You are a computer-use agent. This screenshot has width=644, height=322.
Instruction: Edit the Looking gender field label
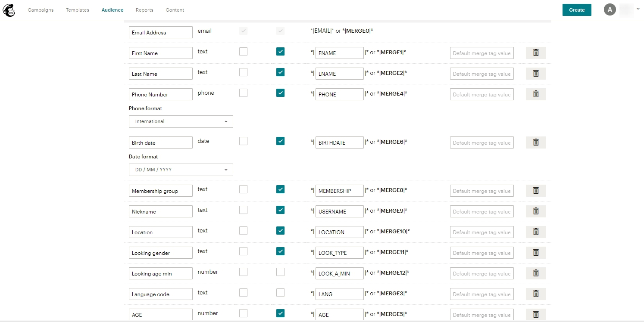point(161,253)
